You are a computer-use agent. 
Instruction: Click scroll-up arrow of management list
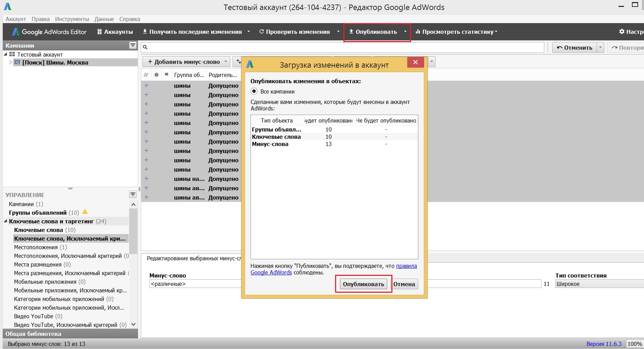(133, 204)
